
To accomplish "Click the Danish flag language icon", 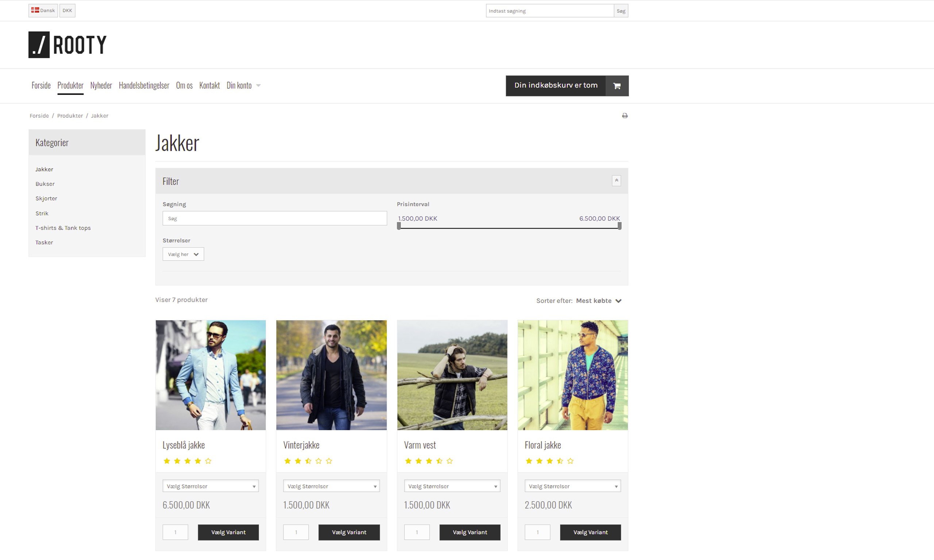I will pos(36,10).
